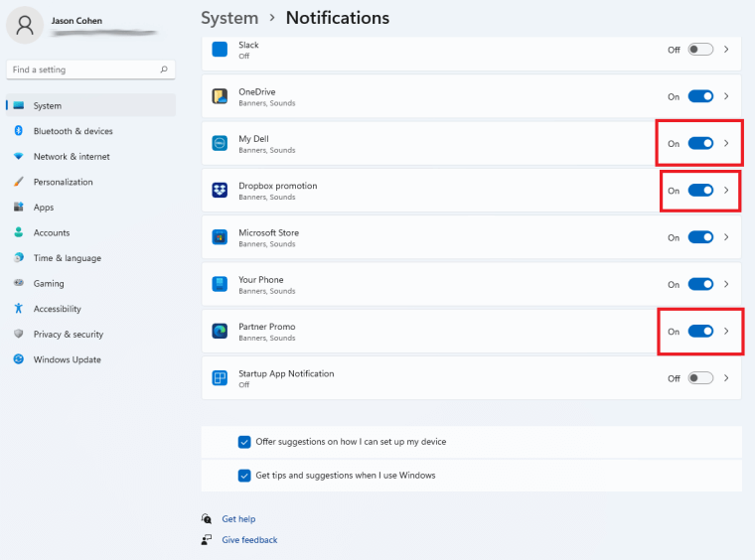Click the Partner Promo Edge icon
Screen dimensions: 755x560
click(220, 331)
